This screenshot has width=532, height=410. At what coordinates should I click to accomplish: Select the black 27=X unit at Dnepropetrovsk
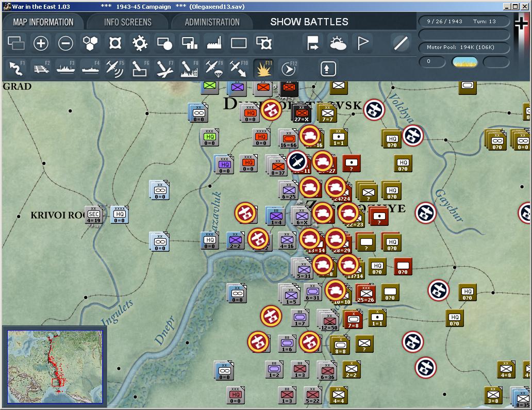pyautogui.click(x=302, y=113)
